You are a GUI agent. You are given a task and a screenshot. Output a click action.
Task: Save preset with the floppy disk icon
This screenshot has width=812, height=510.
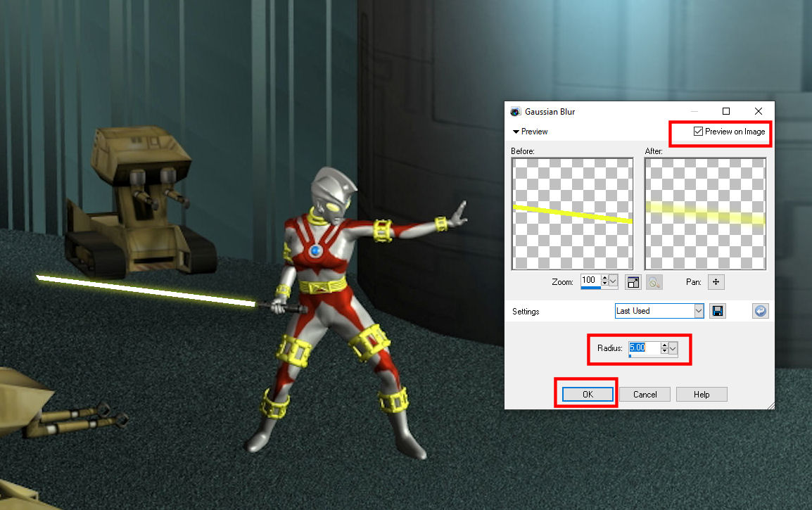coord(717,311)
